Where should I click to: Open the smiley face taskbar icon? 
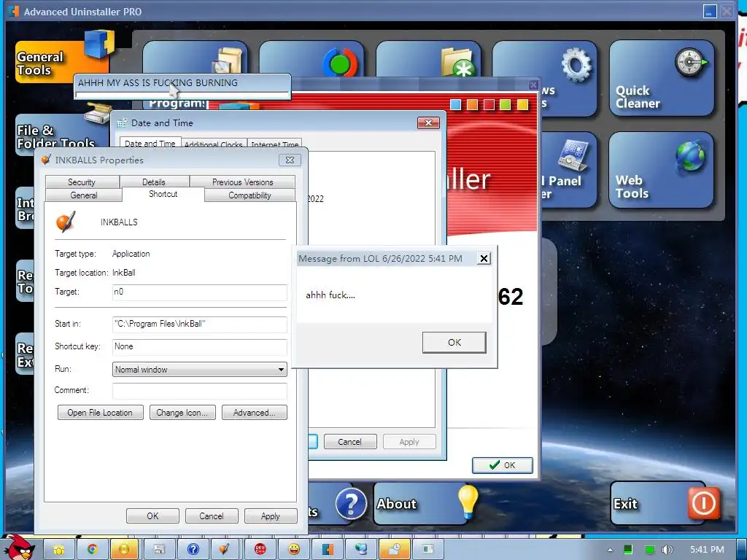pos(294,550)
